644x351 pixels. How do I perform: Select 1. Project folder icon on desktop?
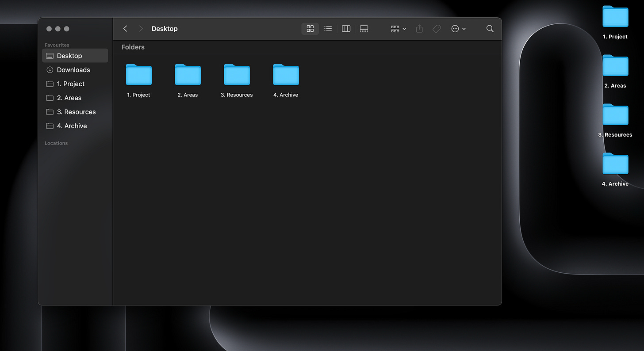615,17
